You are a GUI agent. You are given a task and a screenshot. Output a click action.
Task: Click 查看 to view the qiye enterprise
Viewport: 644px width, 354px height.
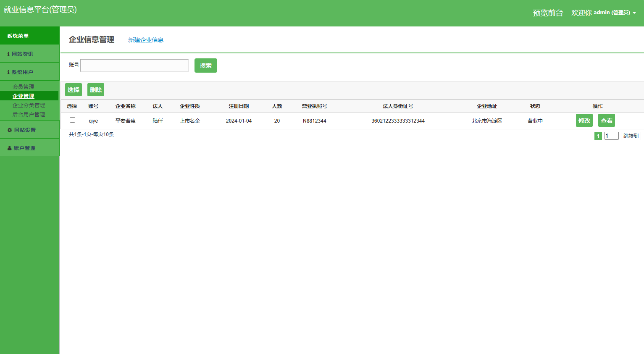[x=606, y=121]
